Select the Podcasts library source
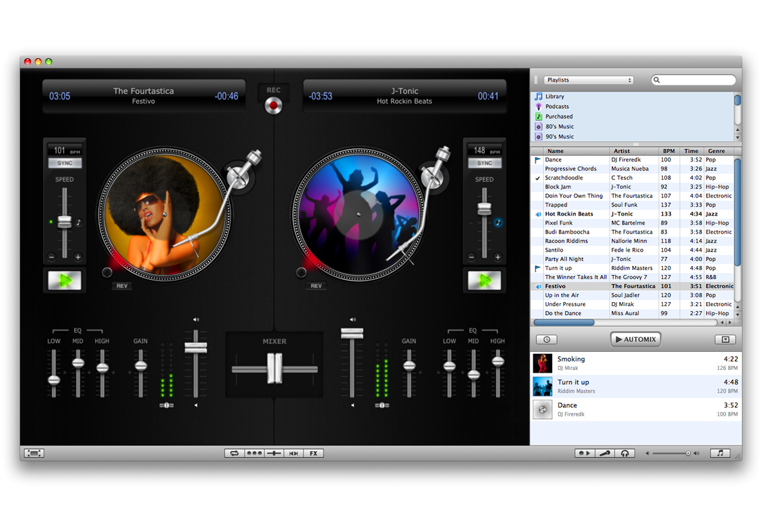 [557, 107]
